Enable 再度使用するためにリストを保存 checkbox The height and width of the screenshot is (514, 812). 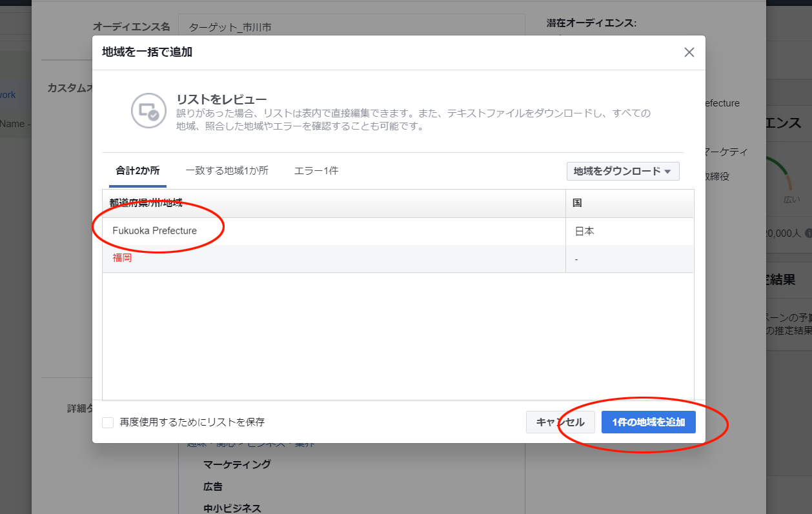pos(108,422)
